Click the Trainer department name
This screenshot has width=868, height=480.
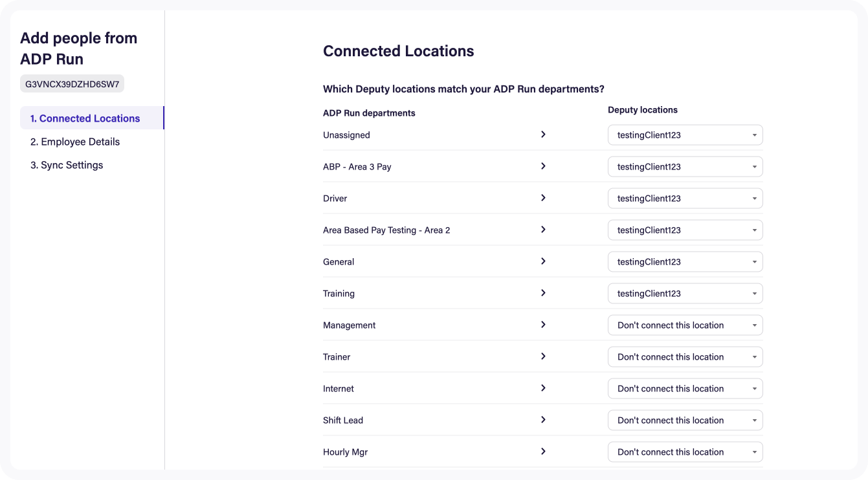click(337, 357)
